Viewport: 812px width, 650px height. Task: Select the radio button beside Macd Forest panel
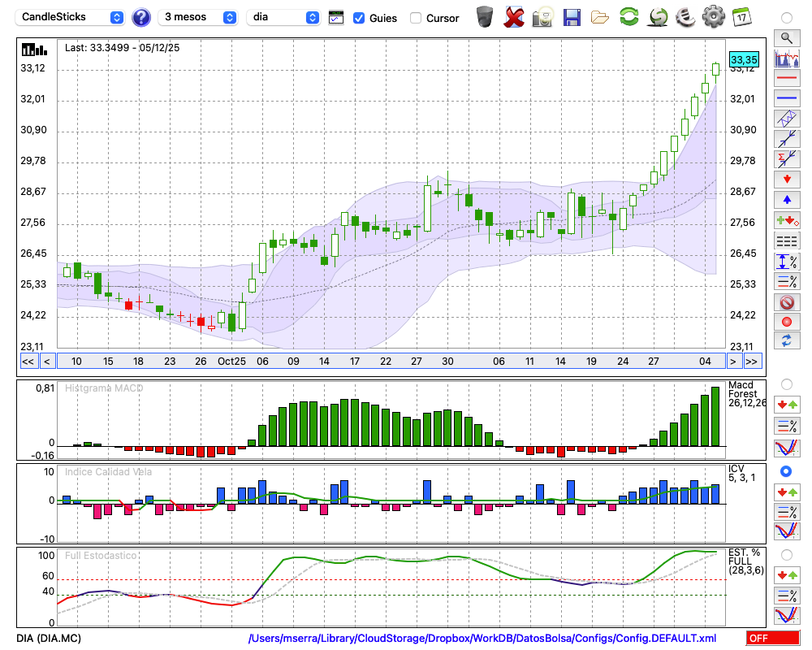point(786,383)
